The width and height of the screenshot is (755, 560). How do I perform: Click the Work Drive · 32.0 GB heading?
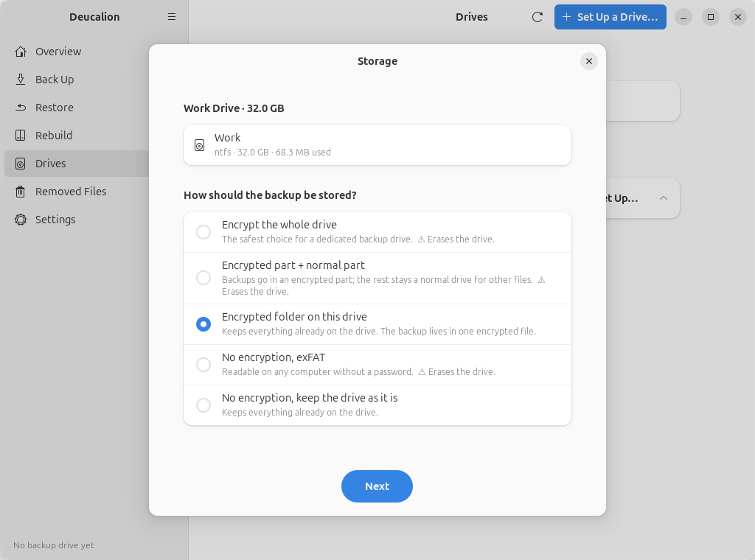point(234,108)
